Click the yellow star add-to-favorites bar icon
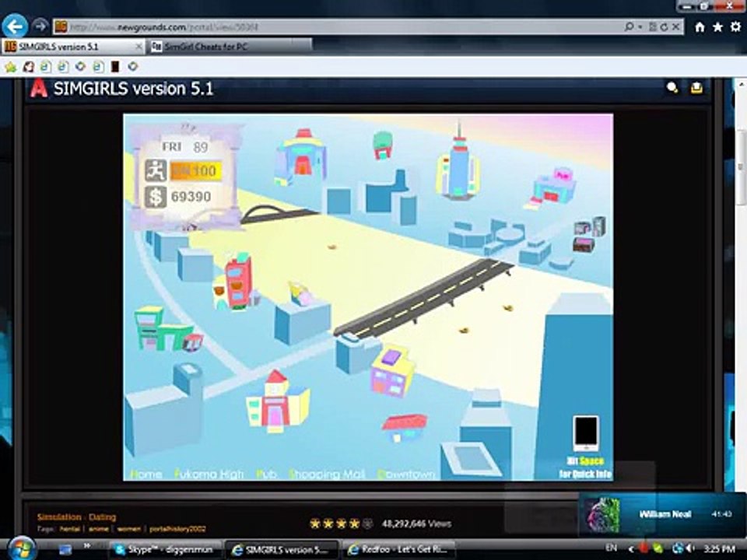The width and height of the screenshot is (747, 560). (10, 67)
